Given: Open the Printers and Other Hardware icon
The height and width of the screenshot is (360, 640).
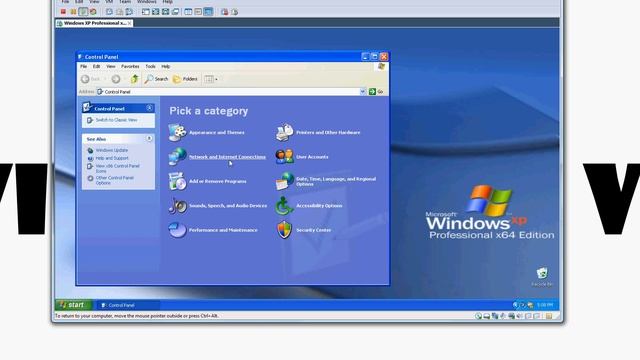Looking at the screenshot, I should click(x=284, y=132).
